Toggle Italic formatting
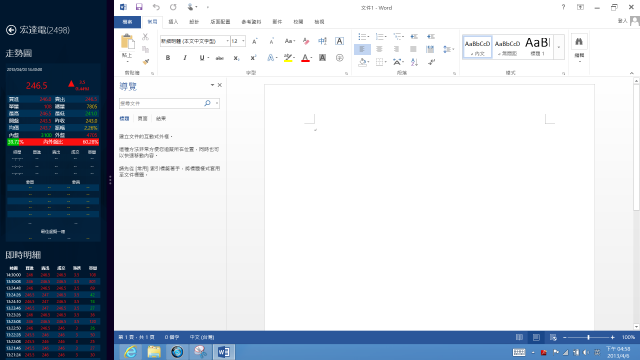The height and width of the screenshot is (360, 640). point(185,58)
